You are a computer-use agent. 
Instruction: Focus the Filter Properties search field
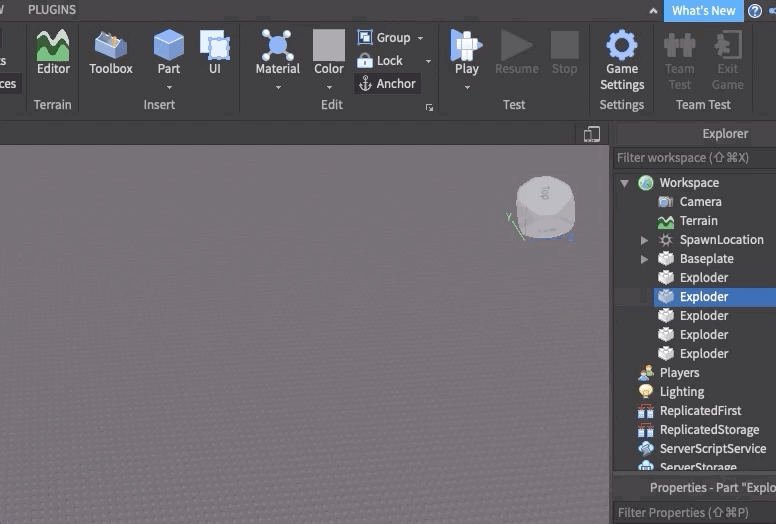click(694, 513)
